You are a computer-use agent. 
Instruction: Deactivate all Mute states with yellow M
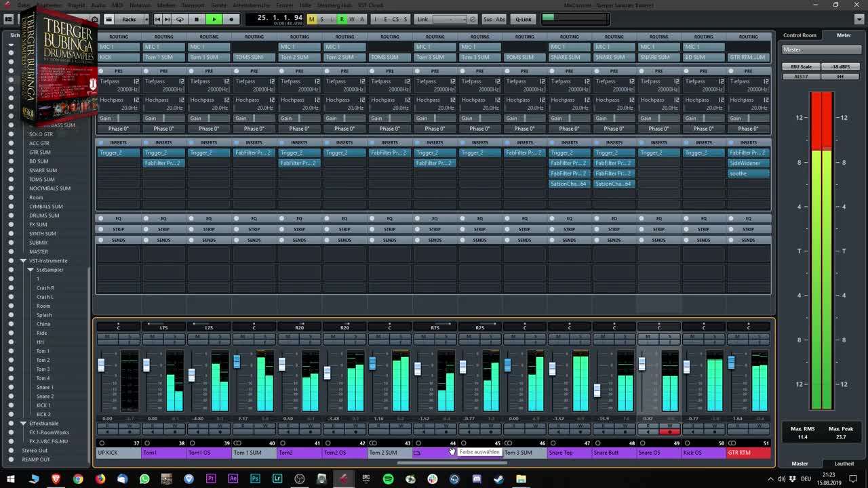coord(312,19)
